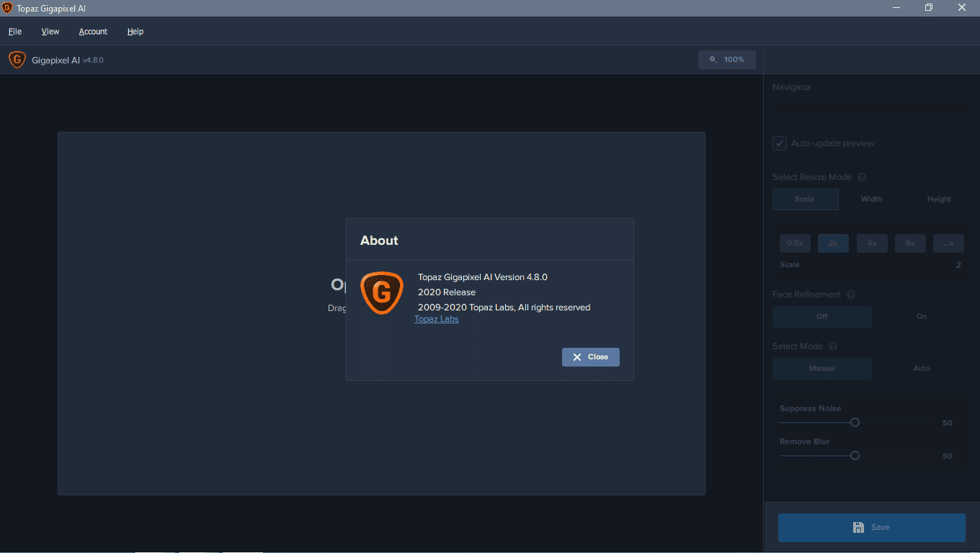The image size is (980, 553).
Task: Click the 'Topaz Gigapixel AI Version 4.8.0' text
Action: click(483, 277)
